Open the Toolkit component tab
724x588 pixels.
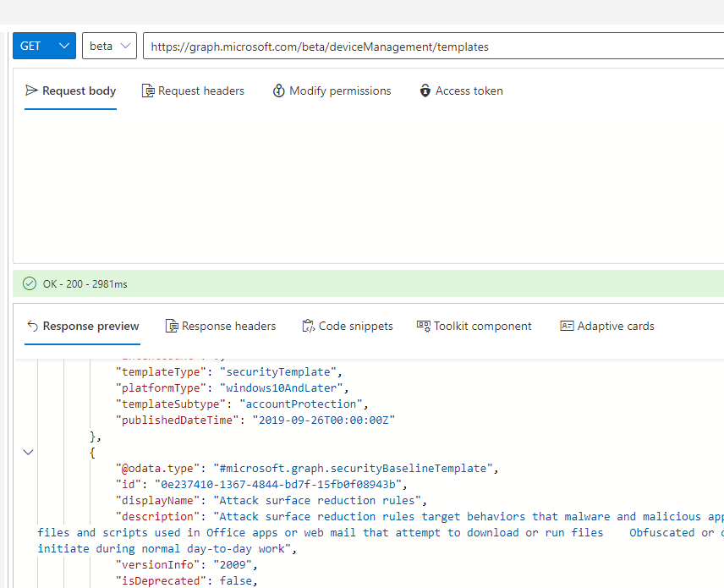[474, 326]
